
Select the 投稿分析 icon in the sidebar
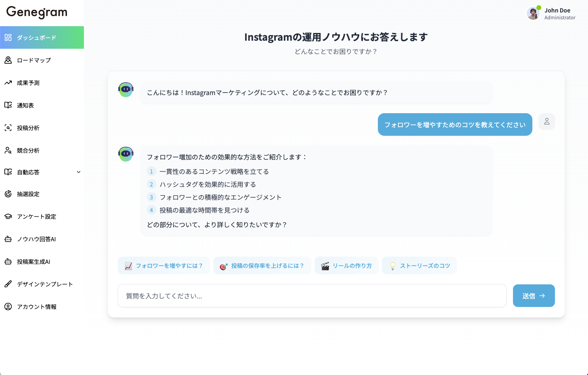click(8, 128)
